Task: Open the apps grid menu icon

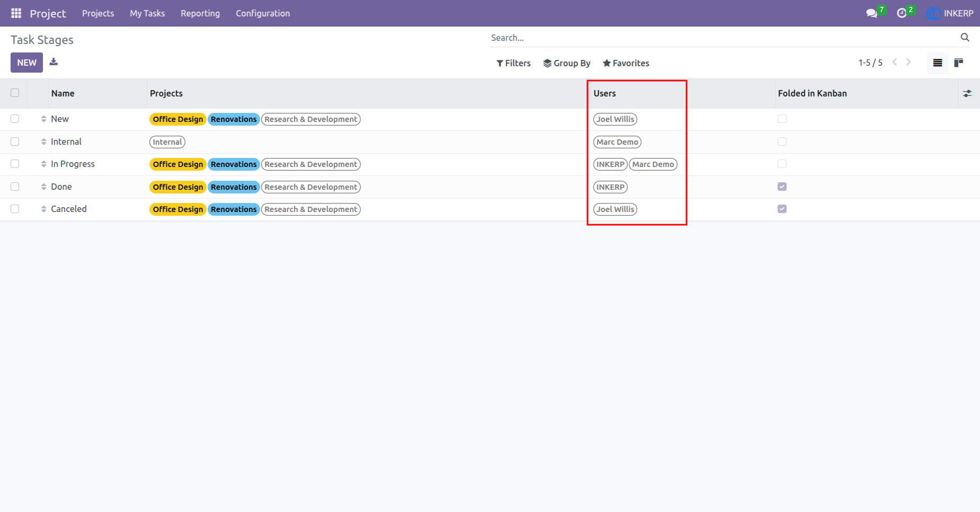Action: click(16, 13)
